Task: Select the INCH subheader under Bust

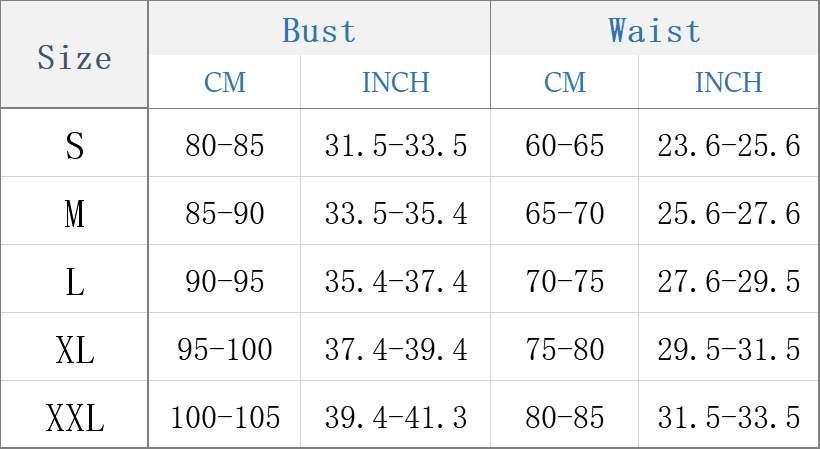Action: point(395,82)
